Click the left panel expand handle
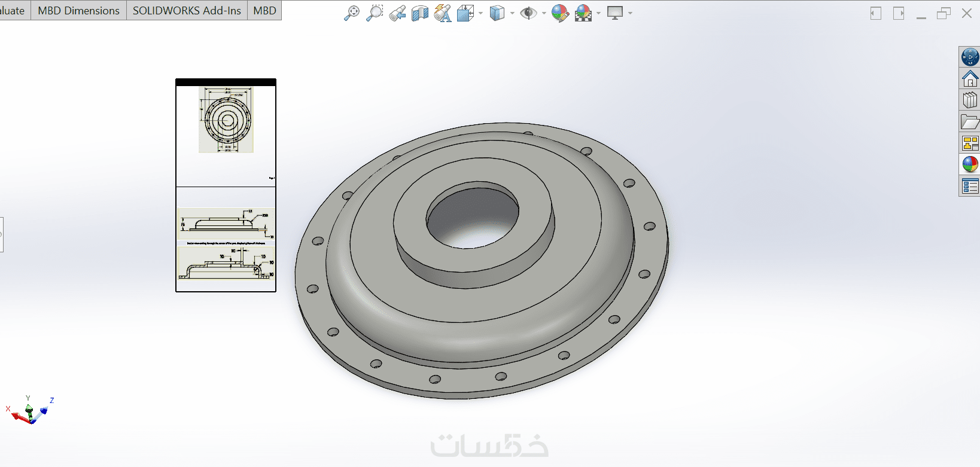The image size is (980, 467). point(2,234)
